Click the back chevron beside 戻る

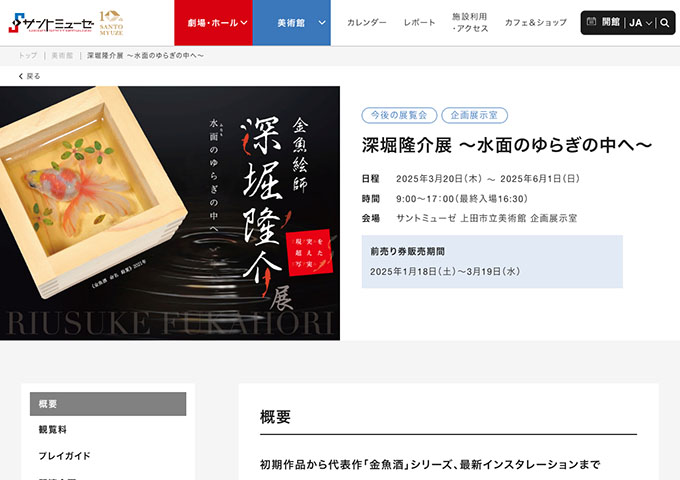point(20,76)
